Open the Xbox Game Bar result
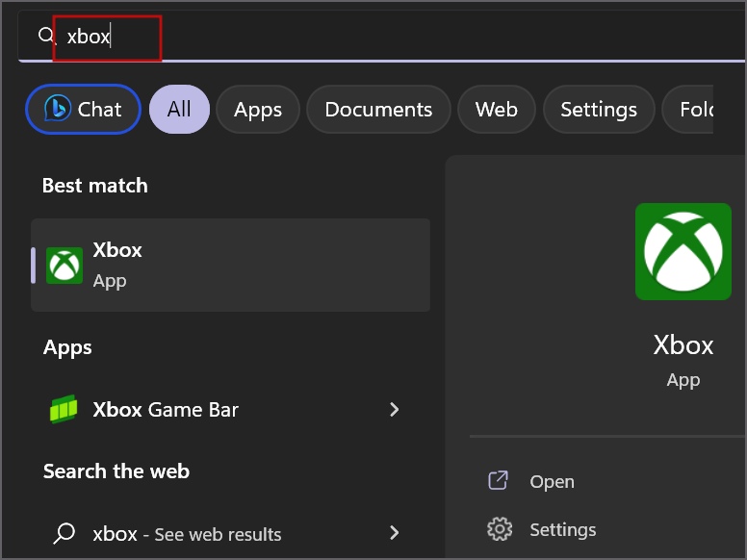 pyautogui.click(x=231, y=410)
